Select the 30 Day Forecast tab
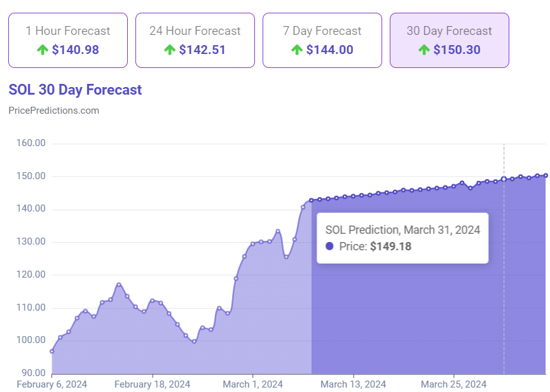The image size is (550, 392). pyautogui.click(x=449, y=40)
